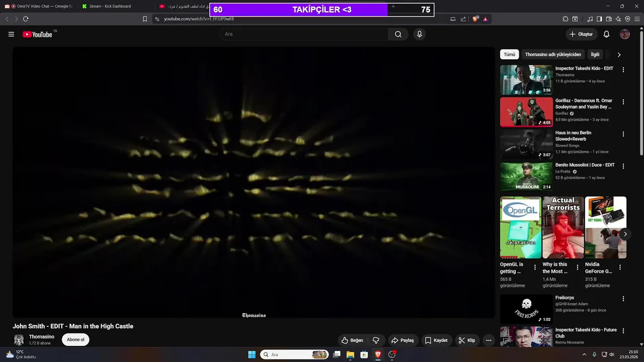Open the Thomasino channel avatar

(19, 340)
